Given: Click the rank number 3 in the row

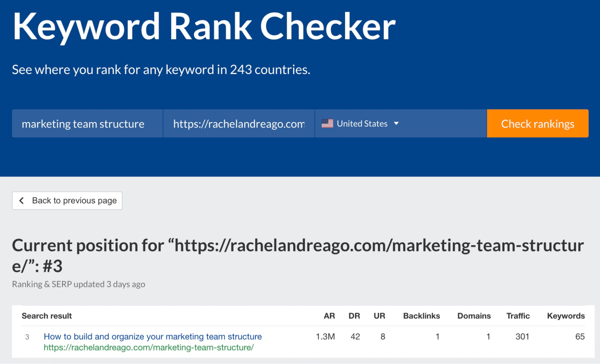Looking at the screenshot, I should point(27,337).
